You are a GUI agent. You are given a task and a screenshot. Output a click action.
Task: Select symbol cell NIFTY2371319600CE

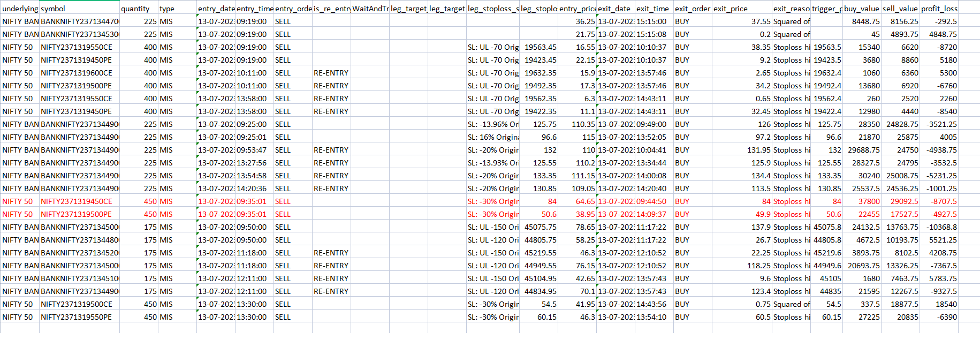point(79,73)
